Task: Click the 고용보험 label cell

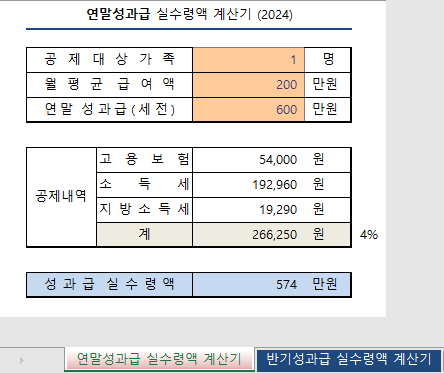Action: tap(144, 160)
